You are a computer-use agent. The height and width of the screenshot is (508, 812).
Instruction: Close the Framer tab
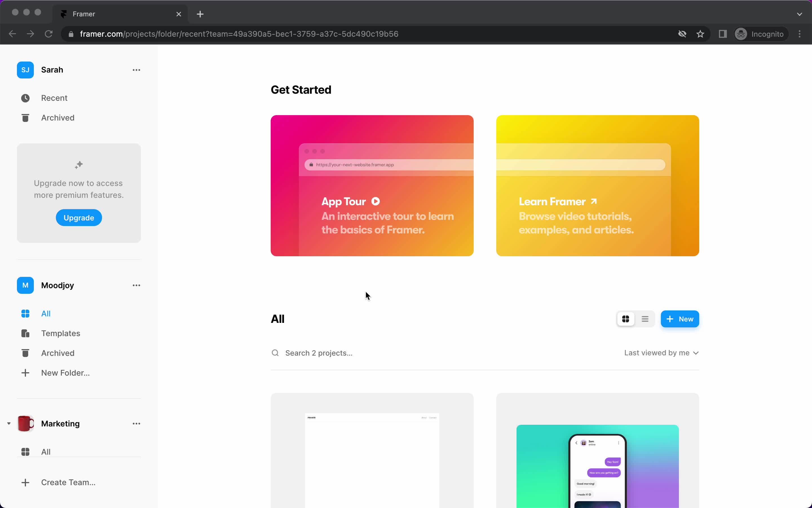click(179, 14)
